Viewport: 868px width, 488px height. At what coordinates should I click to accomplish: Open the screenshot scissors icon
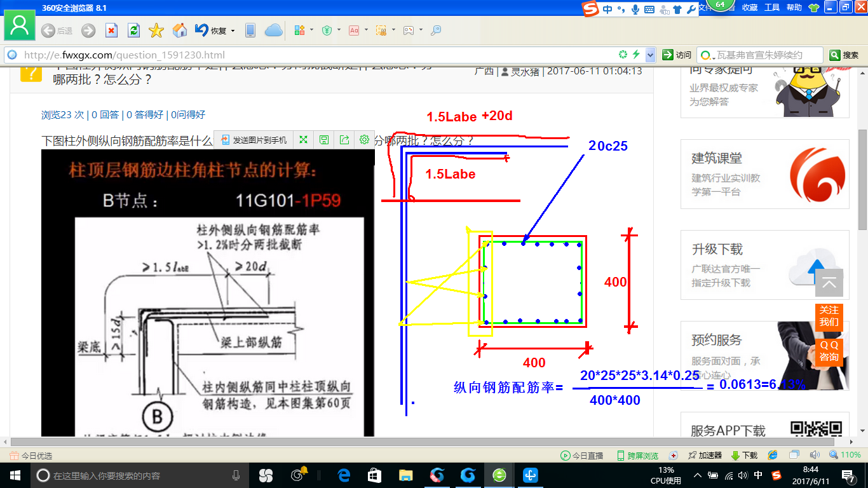point(381,30)
